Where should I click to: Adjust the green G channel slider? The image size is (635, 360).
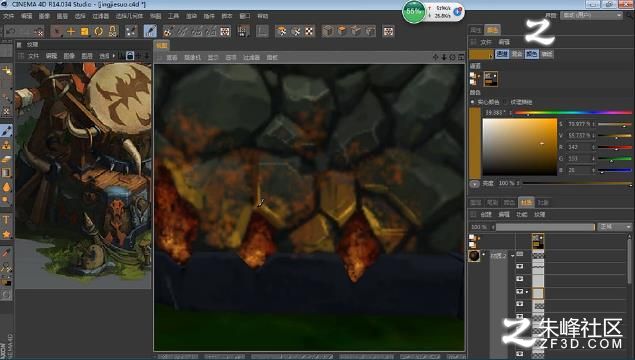pyautogui.click(x=615, y=159)
